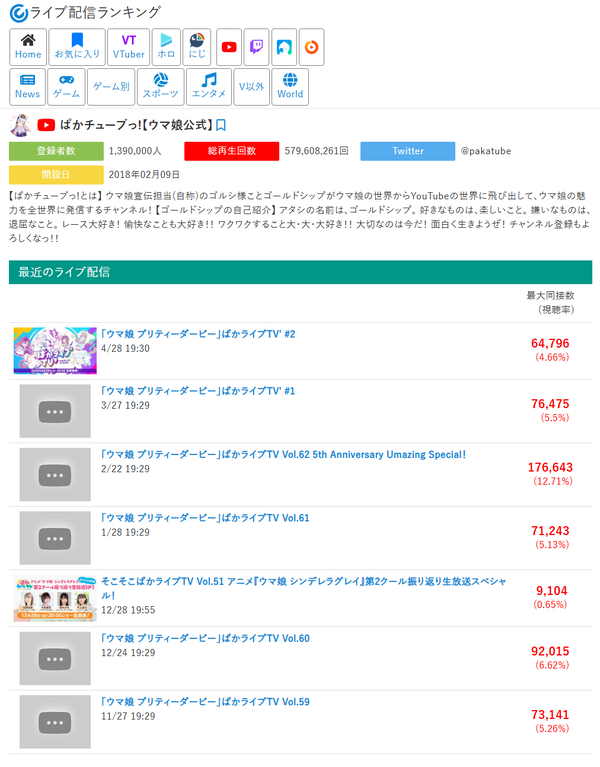Image resolution: width=600 pixels, height=767 pixels.
Task: Click the channel title ぱかチューブっ!【ウマ娘公式】
Action: tap(136, 125)
